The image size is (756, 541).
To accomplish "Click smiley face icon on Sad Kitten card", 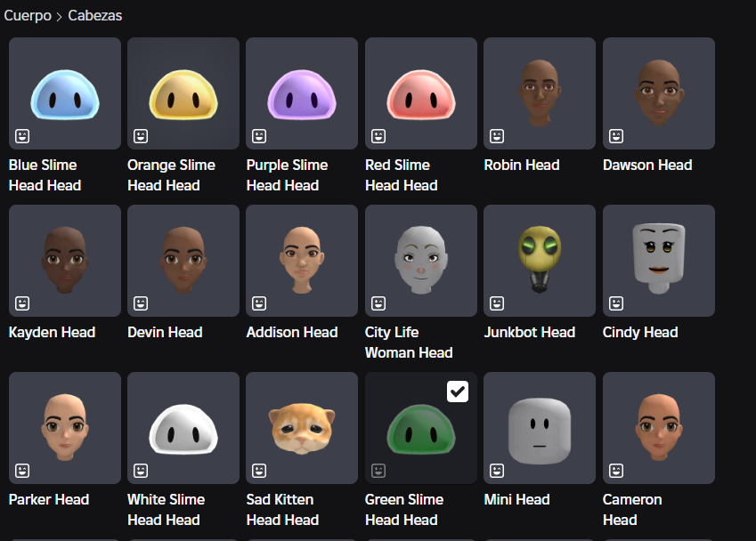I will click(259, 470).
